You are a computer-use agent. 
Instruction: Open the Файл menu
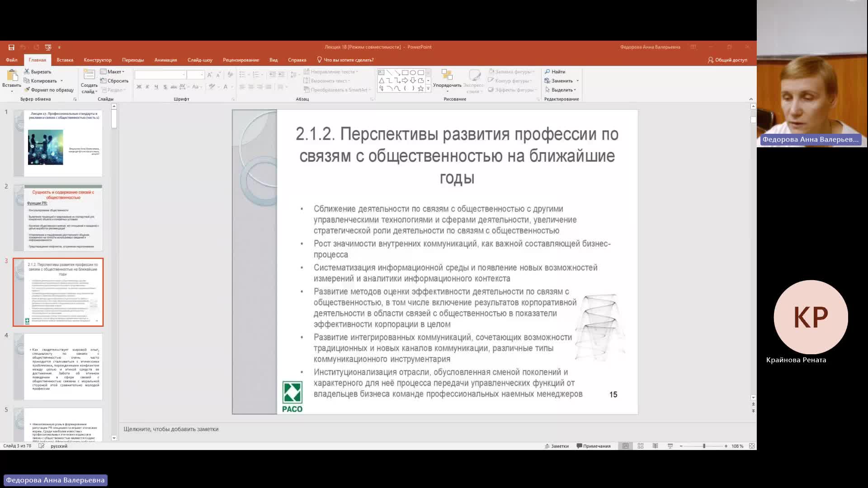click(x=12, y=60)
